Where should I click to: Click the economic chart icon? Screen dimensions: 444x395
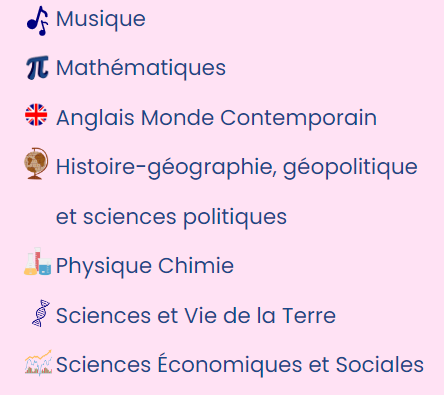(38, 363)
